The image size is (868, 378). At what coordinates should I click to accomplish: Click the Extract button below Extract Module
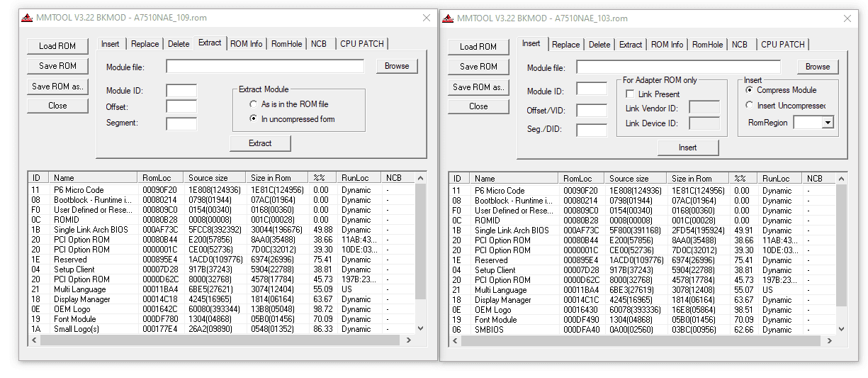point(260,143)
